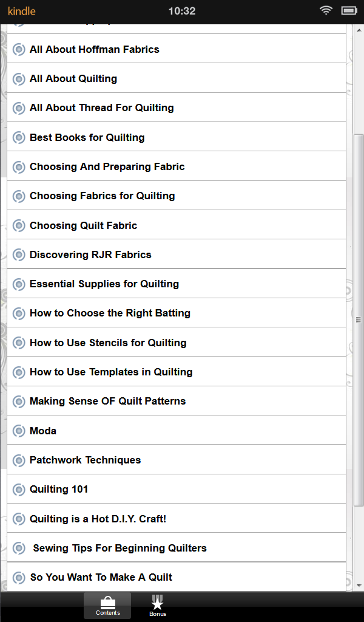Click the kindle logo top left

(22, 10)
